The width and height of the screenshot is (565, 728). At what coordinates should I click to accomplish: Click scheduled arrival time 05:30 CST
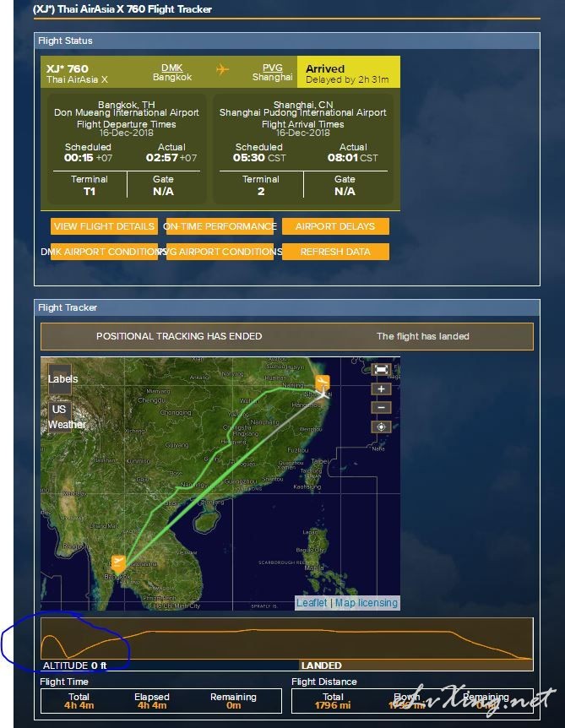click(259, 158)
